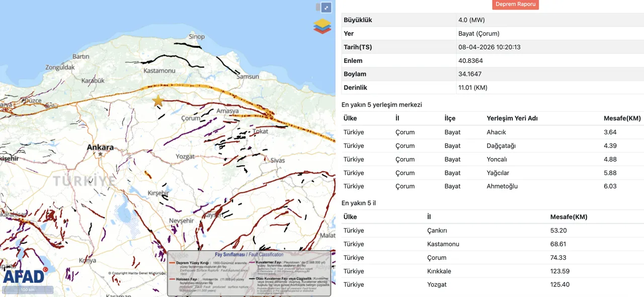Open the map layer switcher icon

coord(322,26)
